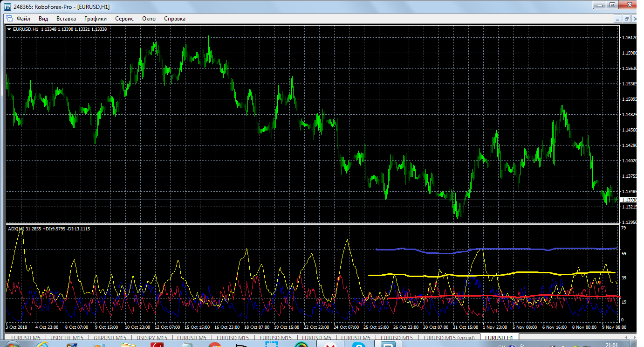The height and width of the screenshot is (347, 644).
Task: Switch to the USDCHF M15 chart tab
Action: click(67, 338)
